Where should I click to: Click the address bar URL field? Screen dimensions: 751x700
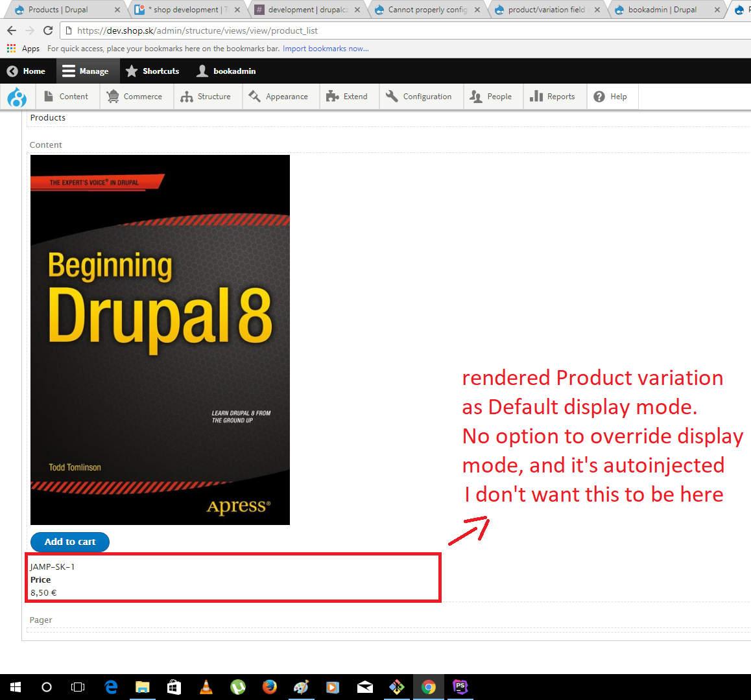click(x=259, y=29)
